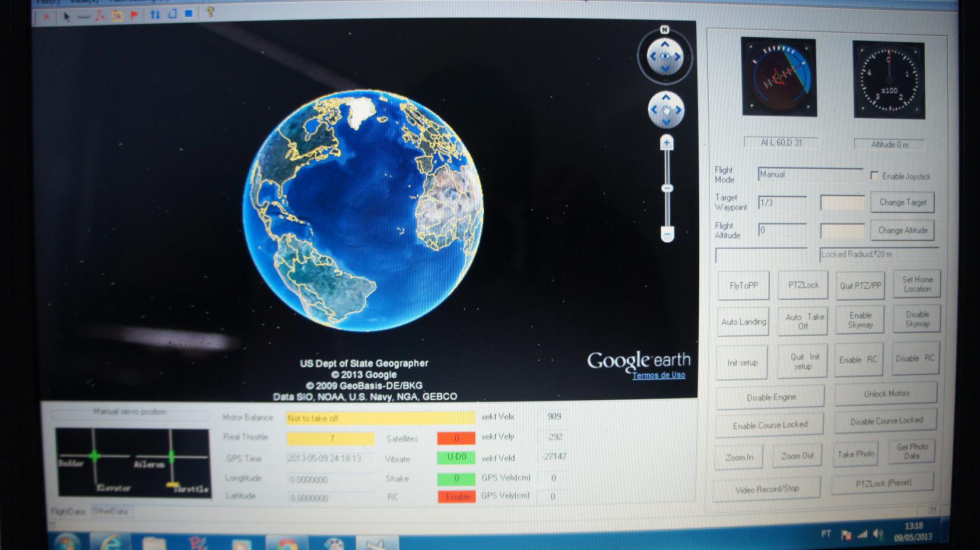Click the N north compass marker
This screenshot has width=980, height=550.
tap(664, 30)
